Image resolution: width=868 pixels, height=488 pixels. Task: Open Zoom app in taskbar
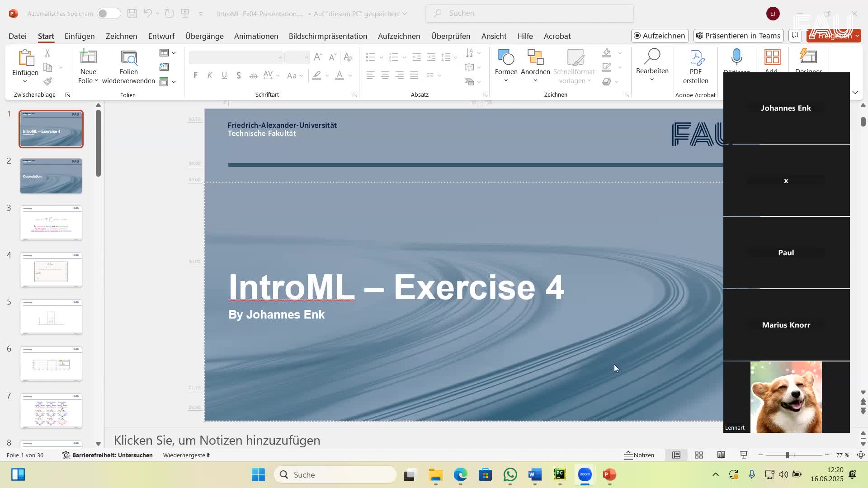(x=585, y=474)
